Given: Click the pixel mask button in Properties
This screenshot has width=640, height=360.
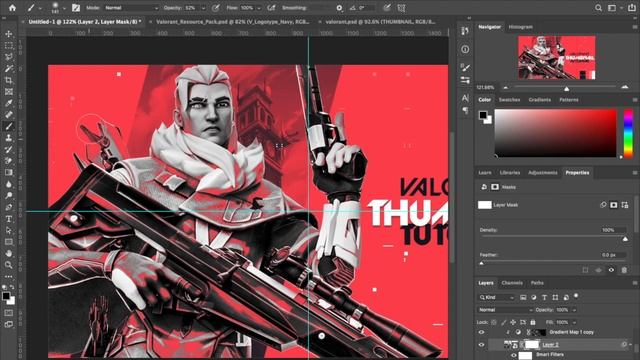Looking at the screenshot, I should point(613,205).
